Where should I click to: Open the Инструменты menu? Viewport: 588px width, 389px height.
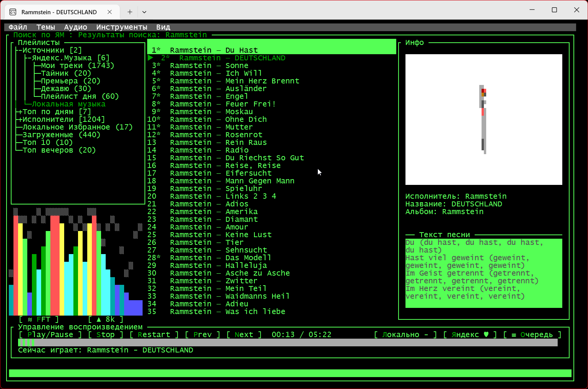point(122,27)
